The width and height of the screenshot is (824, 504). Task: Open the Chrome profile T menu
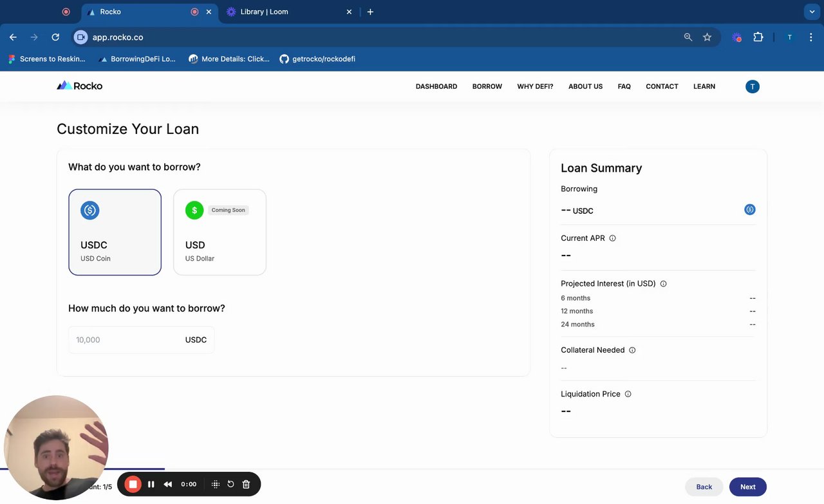(790, 37)
